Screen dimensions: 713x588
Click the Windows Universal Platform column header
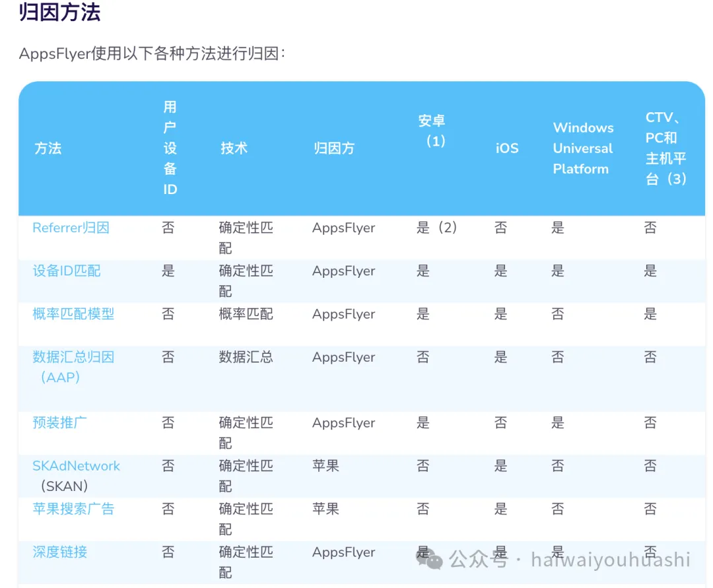(583, 148)
